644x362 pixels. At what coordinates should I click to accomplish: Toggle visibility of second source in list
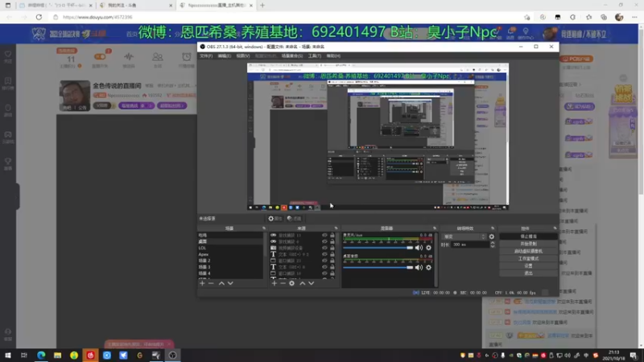(x=324, y=242)
